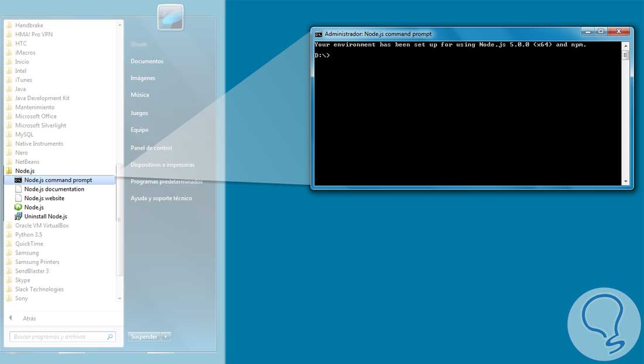Expand the HTC program folder
The image size is (644, 364).
pyautogui.click(x=20, y=43)
